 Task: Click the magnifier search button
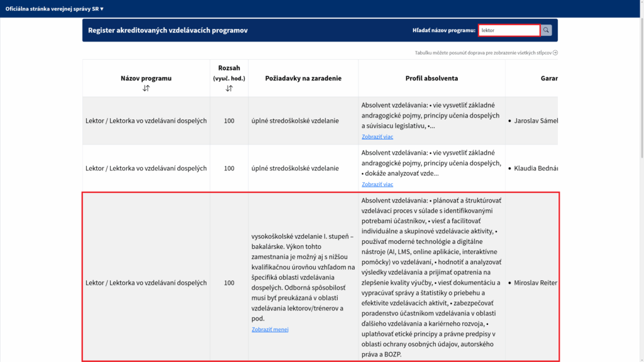(x=546, y=30)
